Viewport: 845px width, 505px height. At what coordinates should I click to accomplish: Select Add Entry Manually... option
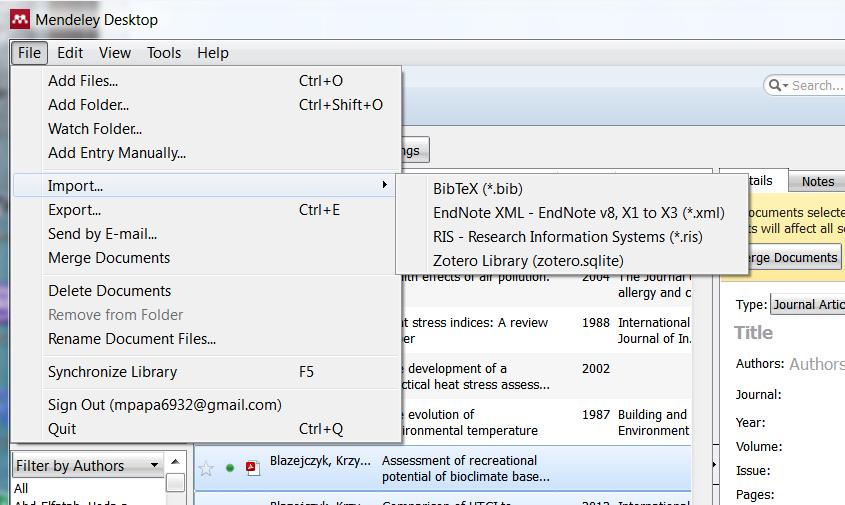click(x=206, y=153)
